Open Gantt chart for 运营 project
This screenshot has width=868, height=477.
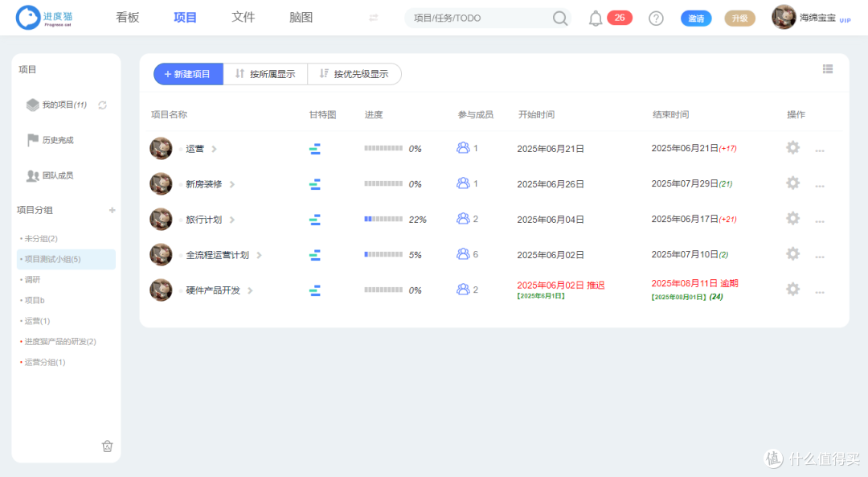(x=314, y=149)
